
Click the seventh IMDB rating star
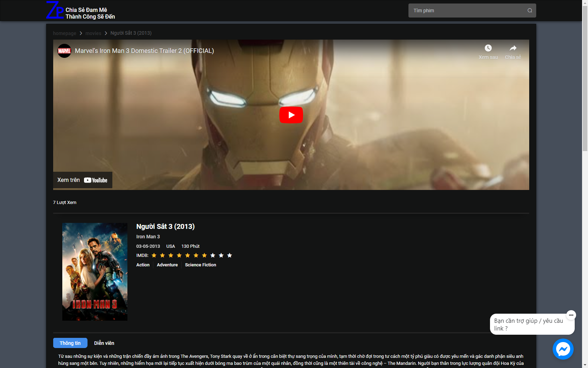204,255
